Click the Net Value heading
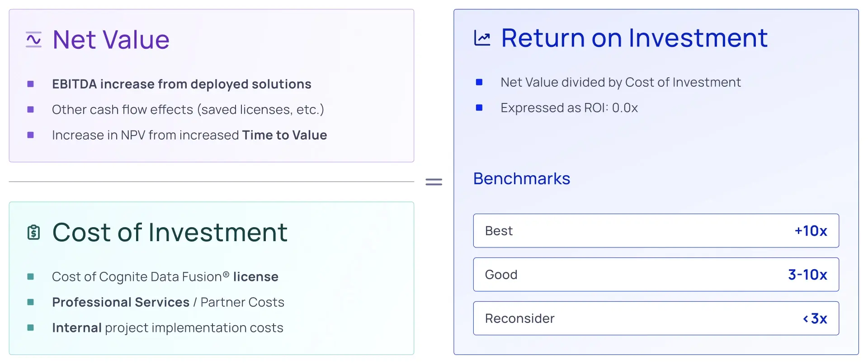Image resolution: width=868 pixels, height=364 pixels. point(111,40)
